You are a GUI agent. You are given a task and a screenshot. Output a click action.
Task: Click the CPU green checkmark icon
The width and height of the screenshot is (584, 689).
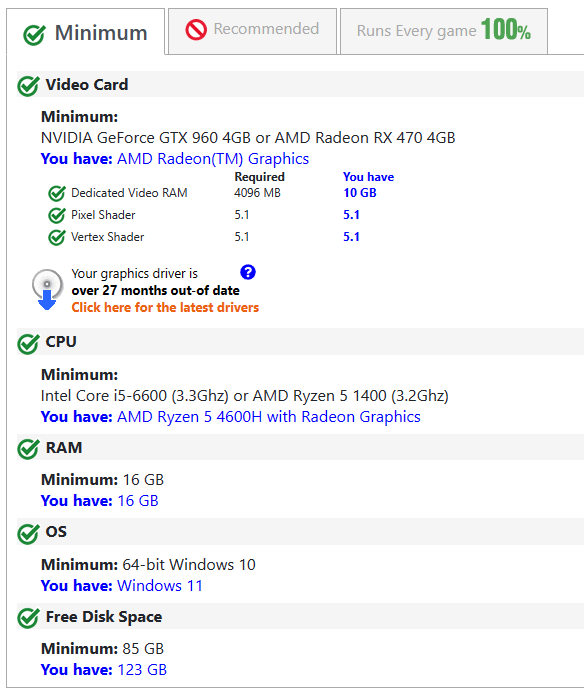coord(29,343)
